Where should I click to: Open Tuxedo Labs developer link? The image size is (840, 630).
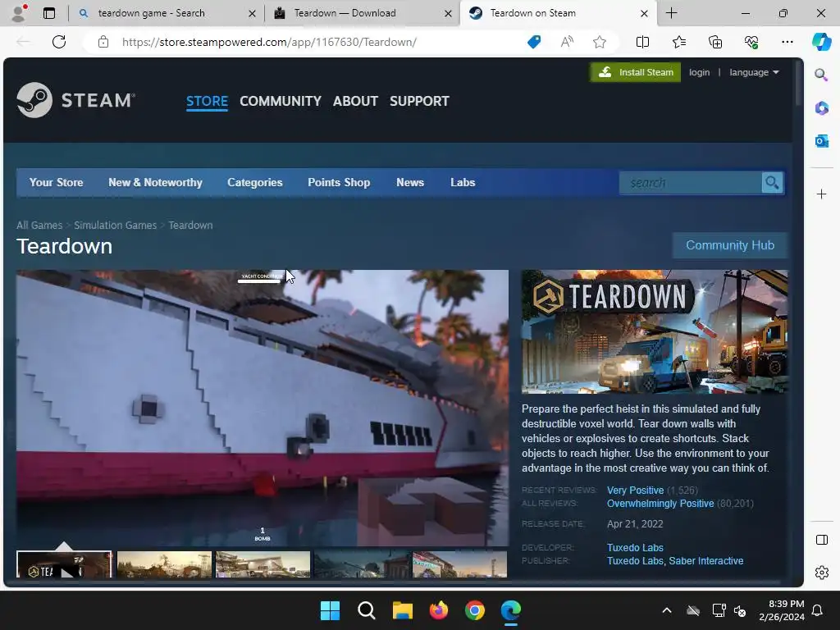(635, 547)
